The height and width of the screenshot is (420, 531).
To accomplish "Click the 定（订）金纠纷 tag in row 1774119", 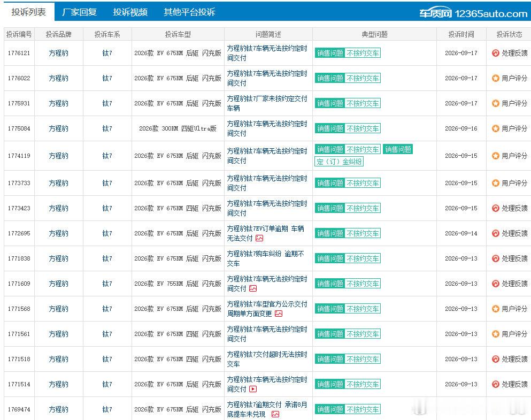I will click(339, 162).
